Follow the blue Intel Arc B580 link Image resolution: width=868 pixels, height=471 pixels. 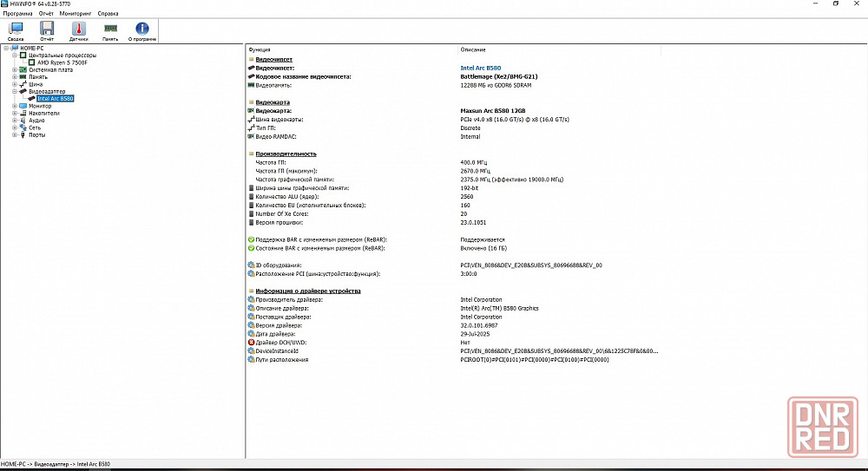pos(481,68)
